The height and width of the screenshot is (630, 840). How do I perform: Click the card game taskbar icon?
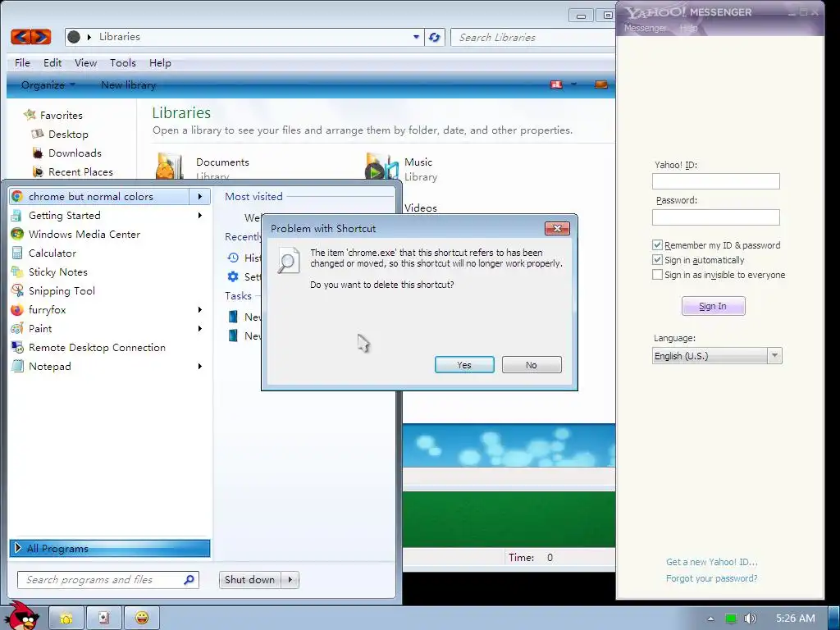click(104, 619)
